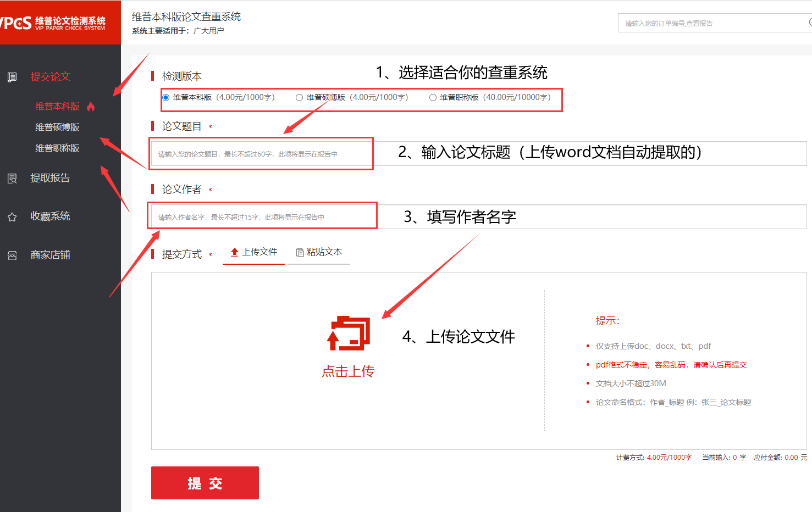The width and height of the screenshot is (812, 512).
Task: Click the clipboard icon on 粘贴文本 tab
Action: pyautogui.click(x=300, y=252)
